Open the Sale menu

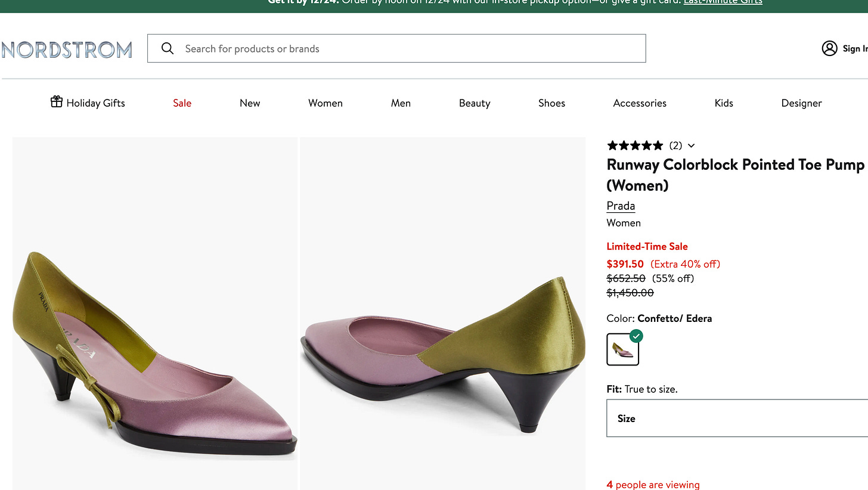(182, 103)
